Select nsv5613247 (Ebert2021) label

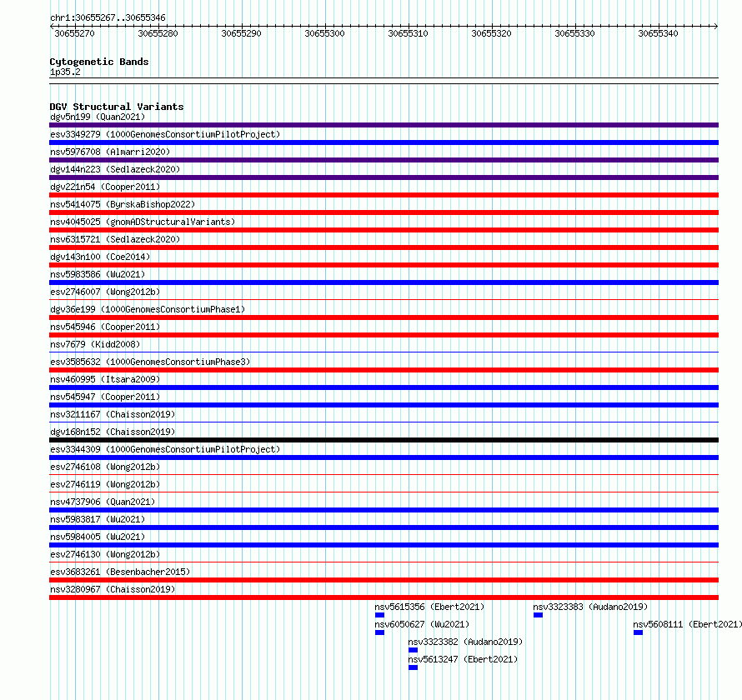tap(464, 659)
